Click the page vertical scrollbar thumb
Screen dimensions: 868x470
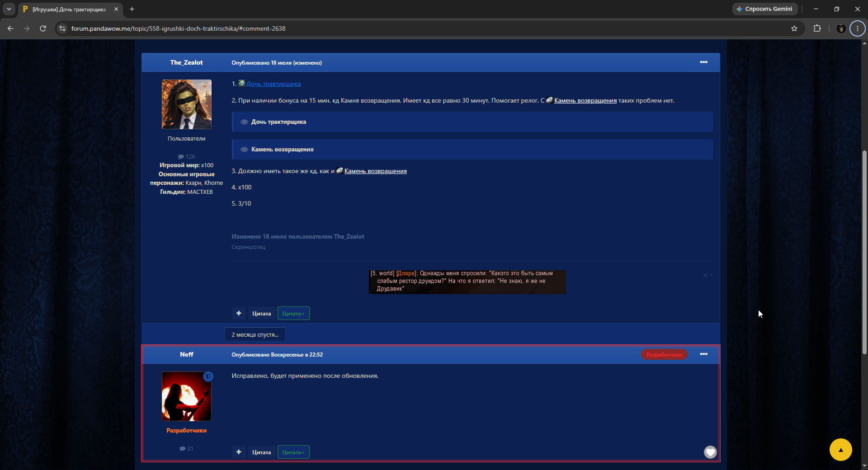(x=864, y=252)
